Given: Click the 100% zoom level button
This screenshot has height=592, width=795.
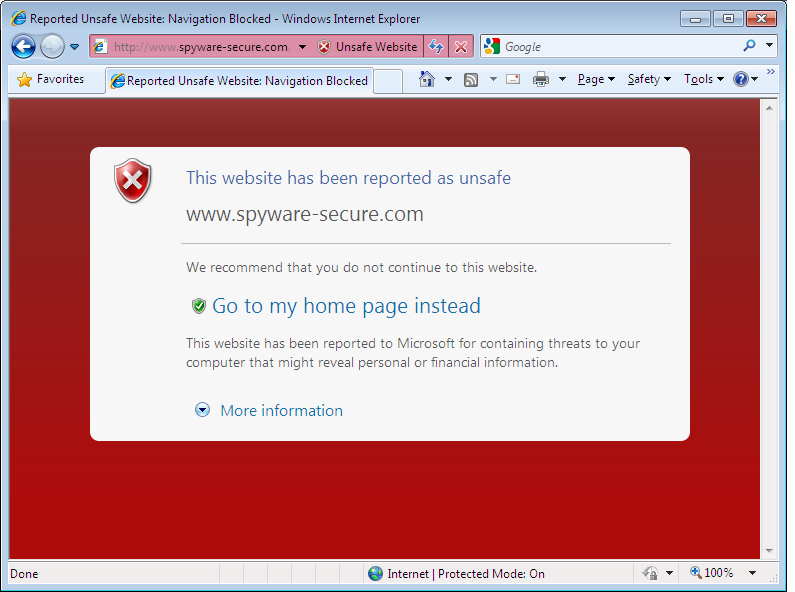Looking at the screenshot, I should click(712, 573).
